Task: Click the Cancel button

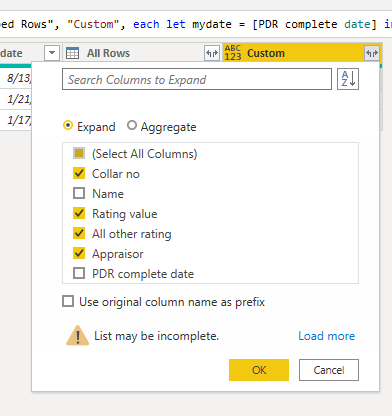Action: 329,370
